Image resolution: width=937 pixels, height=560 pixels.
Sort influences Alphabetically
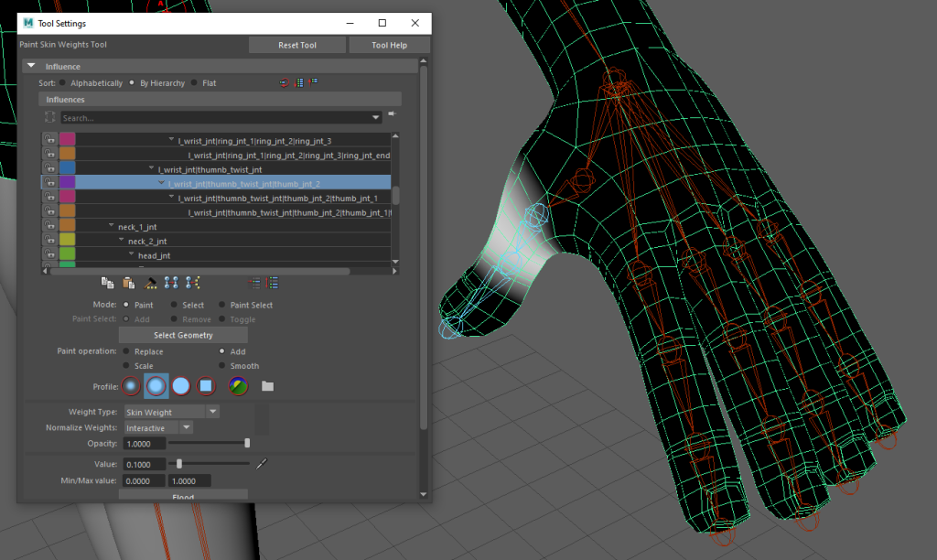pyautogui.click(x=63, y=82)
